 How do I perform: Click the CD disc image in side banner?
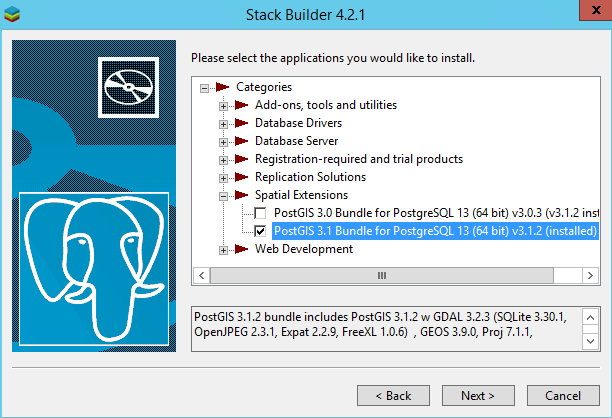[128, 87]
